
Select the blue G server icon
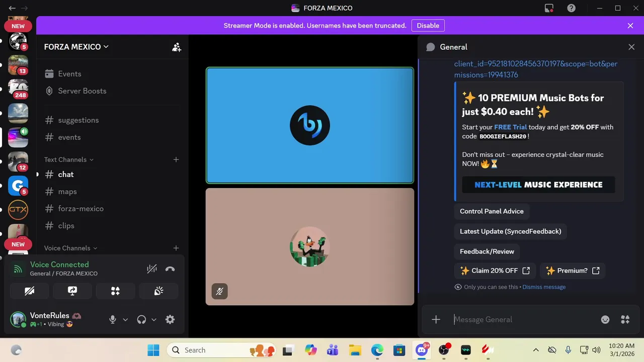(18, 186)
